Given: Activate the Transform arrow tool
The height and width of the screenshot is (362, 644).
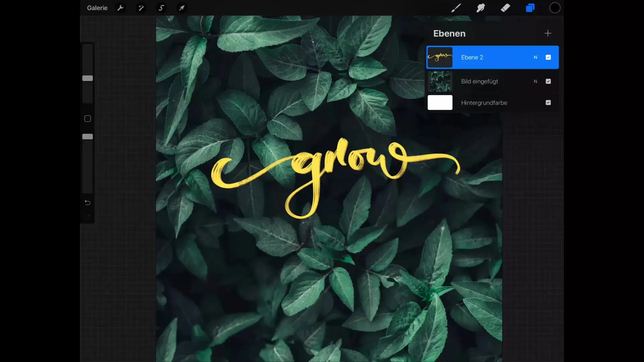Looking at the screenshot, I should pos(181,8).
